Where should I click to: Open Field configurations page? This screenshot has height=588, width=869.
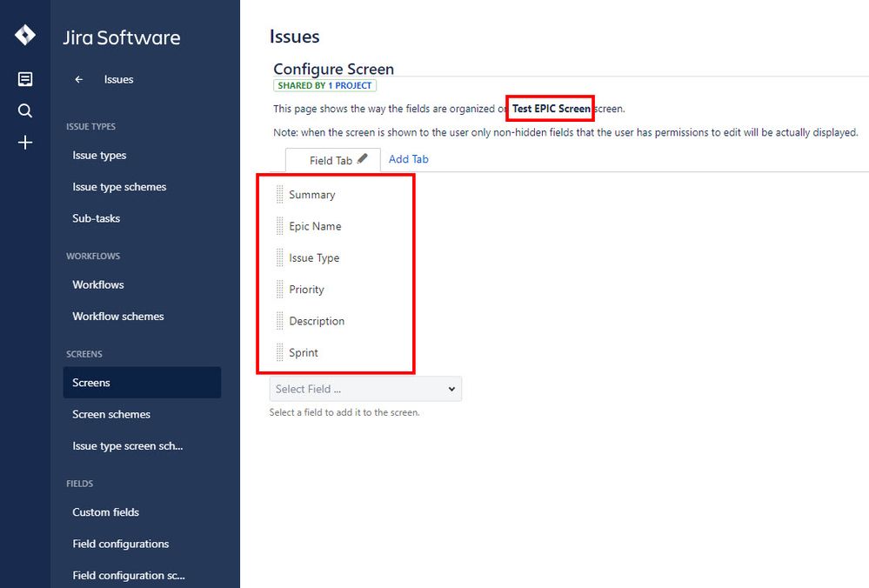click(120, 545)
